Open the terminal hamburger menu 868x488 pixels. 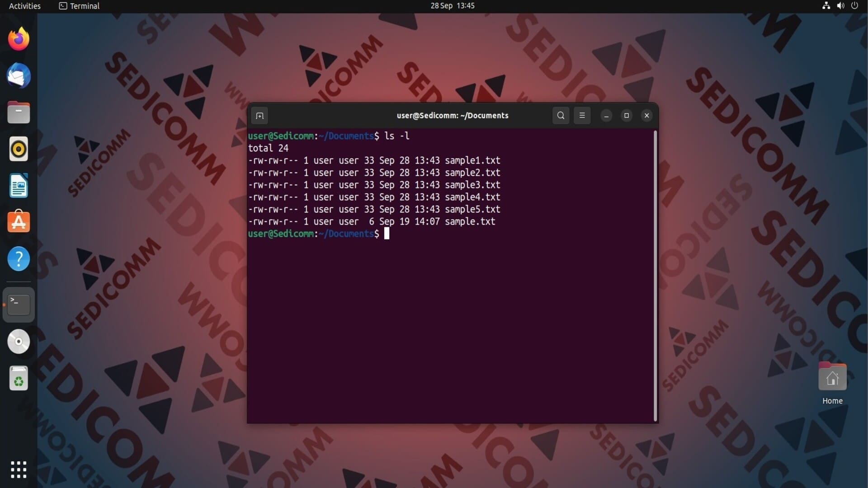point(582,115)
